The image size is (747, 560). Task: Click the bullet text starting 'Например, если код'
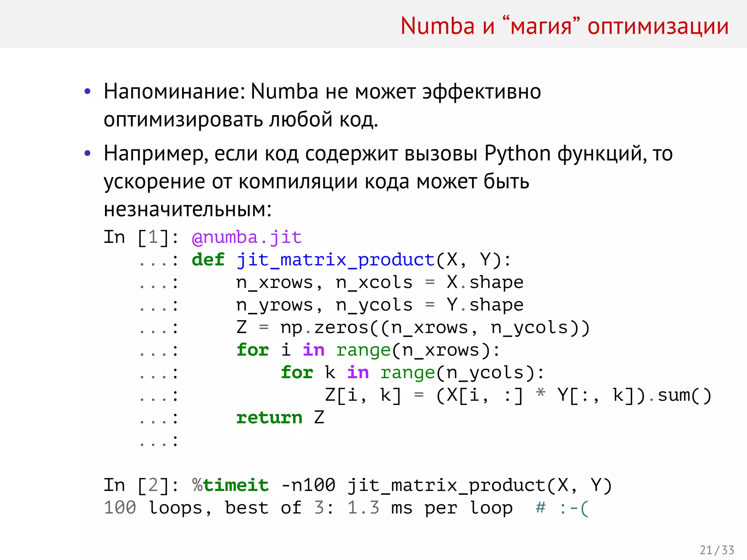click(x=388, y=153)
